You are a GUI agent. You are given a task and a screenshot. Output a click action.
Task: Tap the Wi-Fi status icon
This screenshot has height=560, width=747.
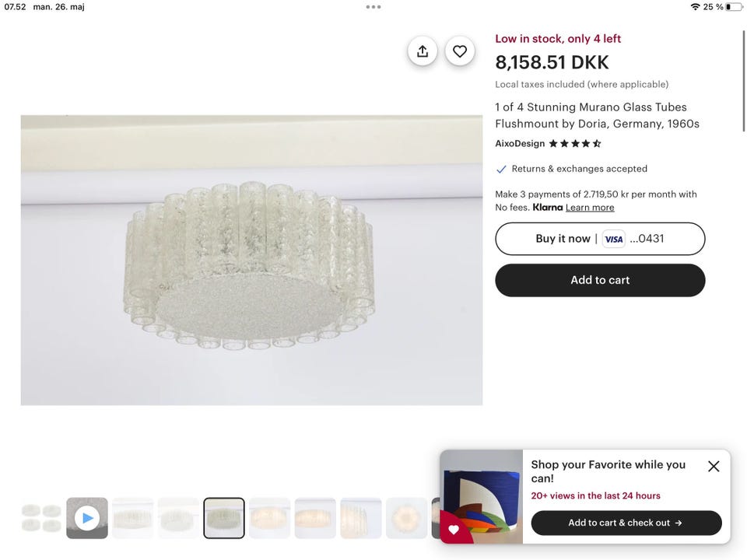[x=695, y=7]
